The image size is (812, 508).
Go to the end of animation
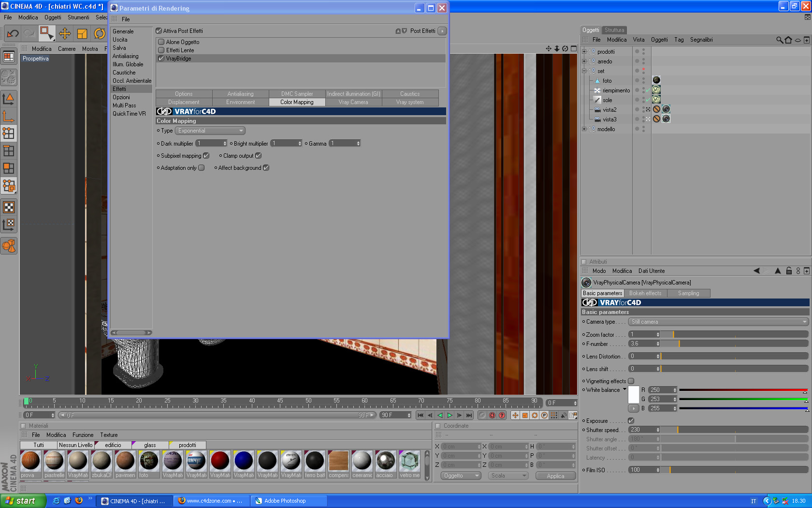[469, 415]
